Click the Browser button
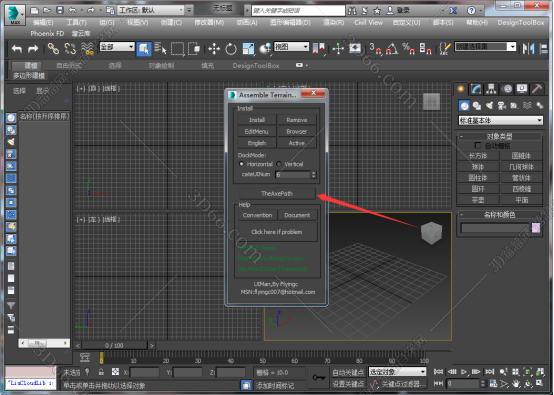554x395 pixels. (x=296, y=131)
